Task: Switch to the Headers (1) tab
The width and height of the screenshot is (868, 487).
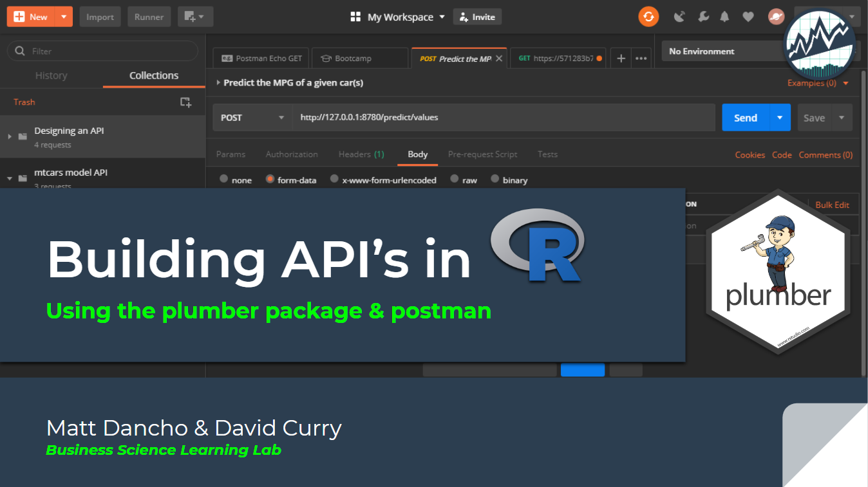Action: click(x=361, y=154)
